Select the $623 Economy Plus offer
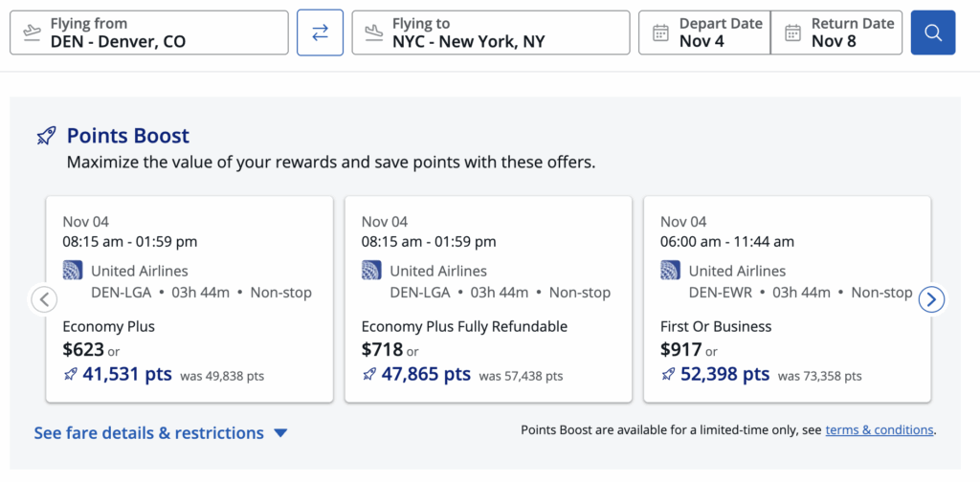980x482 pixels. (x=189, y=298)
